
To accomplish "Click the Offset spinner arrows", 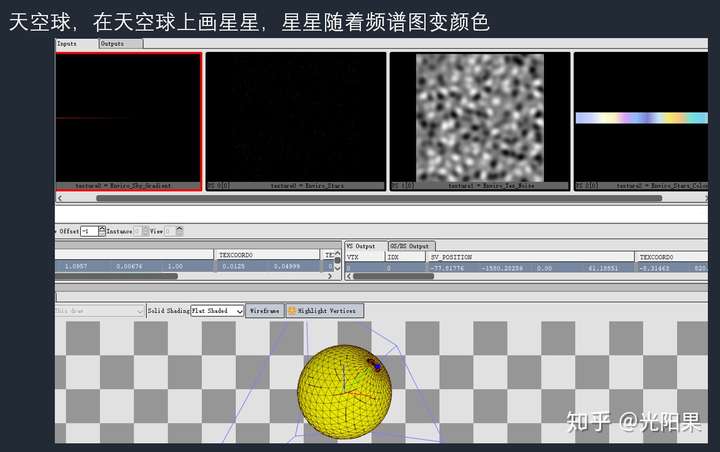I will coord(102,231).
